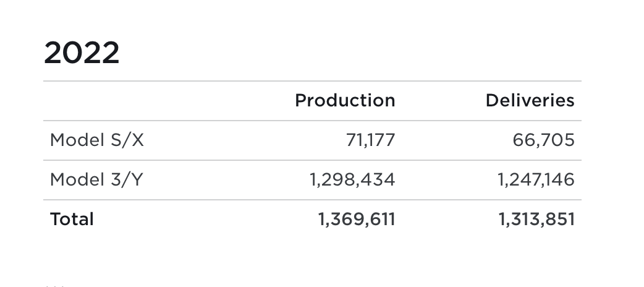
Task: Click the 2022 heading above the table
Action: coord(82,53)
